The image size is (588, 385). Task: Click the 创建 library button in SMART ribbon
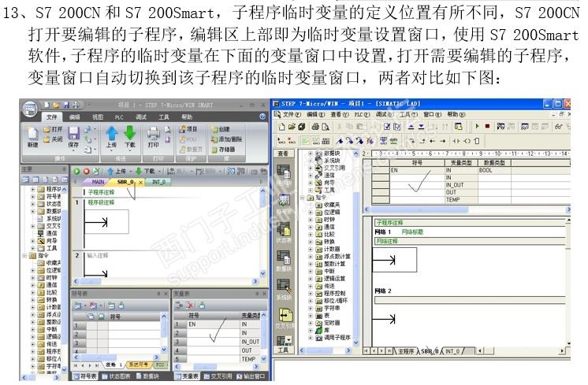click(x=221, y=129)
